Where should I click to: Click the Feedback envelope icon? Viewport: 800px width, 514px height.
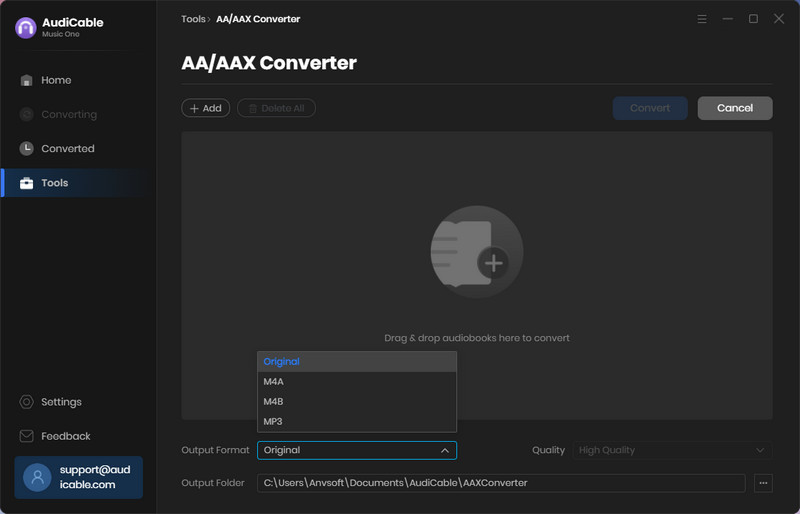click(27, 436)
